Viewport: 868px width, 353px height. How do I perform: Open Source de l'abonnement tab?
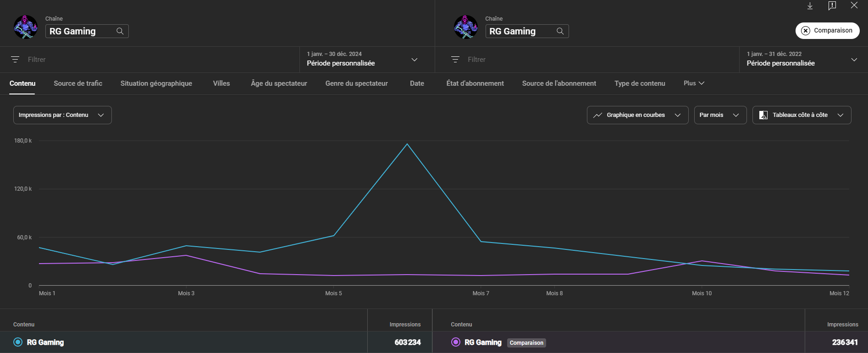click(x=559, y=83)
